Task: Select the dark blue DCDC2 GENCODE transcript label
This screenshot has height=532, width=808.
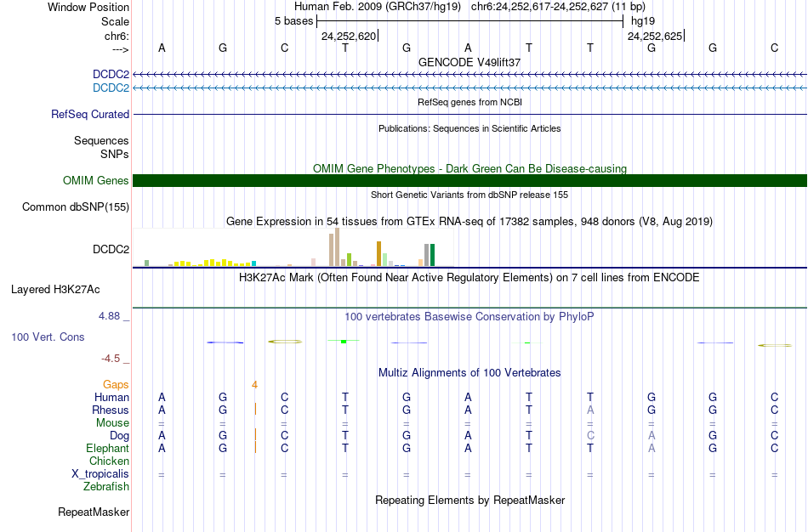Action: pyautogui.click(x=111, y=74)
